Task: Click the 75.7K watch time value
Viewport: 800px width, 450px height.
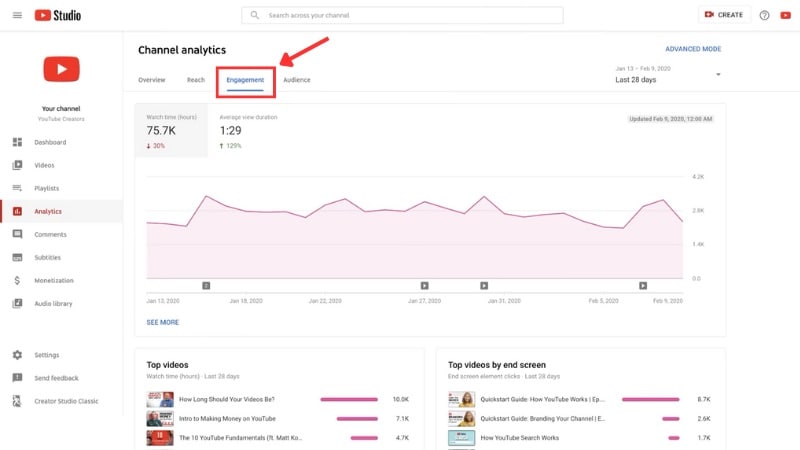Action: click(161, 131)
